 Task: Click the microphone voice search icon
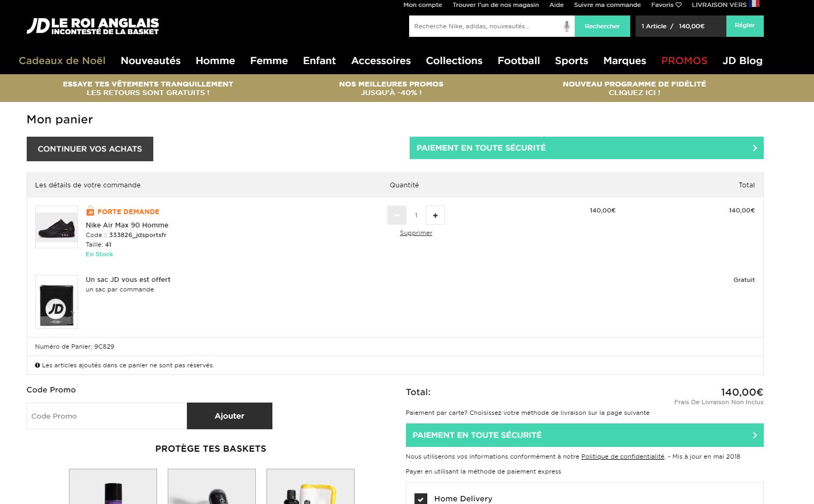[x=567, y=26]
